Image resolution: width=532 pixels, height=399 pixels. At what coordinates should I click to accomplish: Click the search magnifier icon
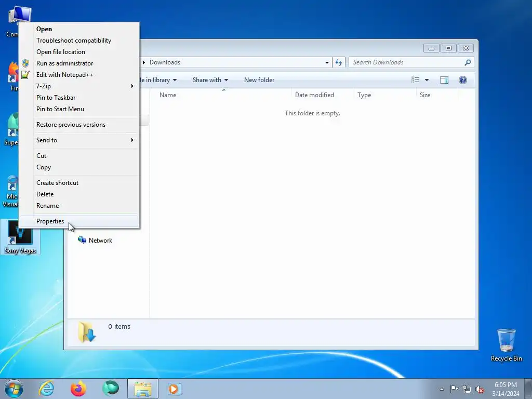coord(468,62)
